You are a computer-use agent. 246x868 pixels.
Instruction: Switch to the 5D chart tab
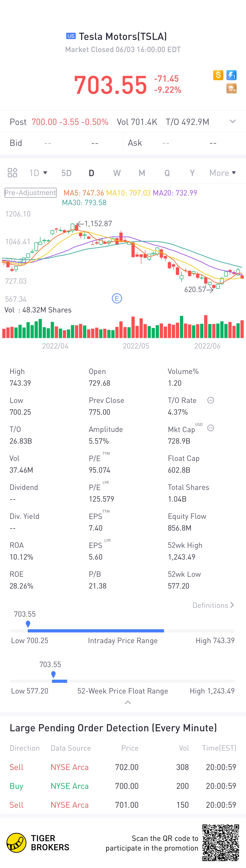click(x=66, y=173)
